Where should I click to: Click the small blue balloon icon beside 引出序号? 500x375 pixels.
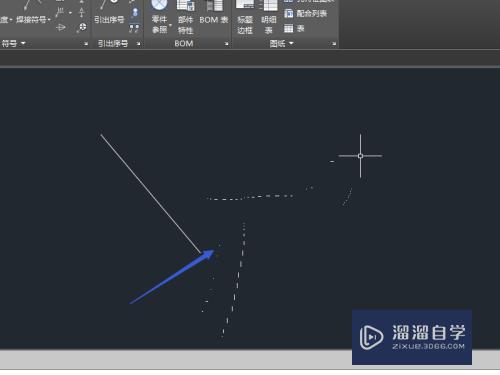pyautogui.click(x=135, y=13)
